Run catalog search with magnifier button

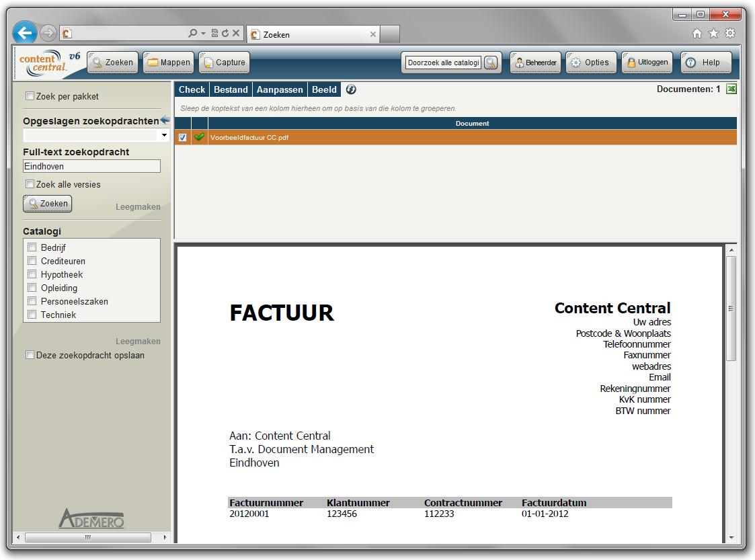click(x=491, y=63)
